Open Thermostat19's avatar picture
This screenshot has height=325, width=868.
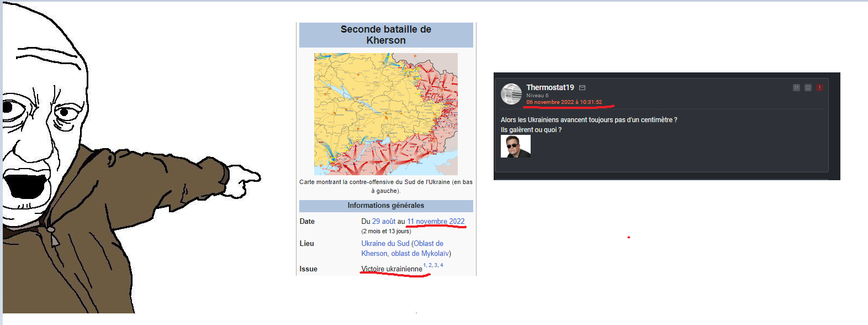click(511, 94)
